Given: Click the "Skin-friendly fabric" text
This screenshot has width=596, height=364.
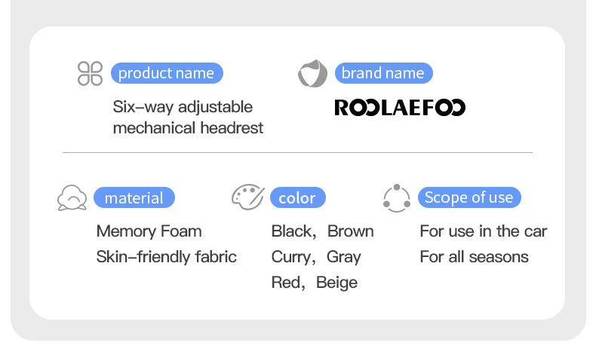Looking at the screenshot, I should pos(167,257).
